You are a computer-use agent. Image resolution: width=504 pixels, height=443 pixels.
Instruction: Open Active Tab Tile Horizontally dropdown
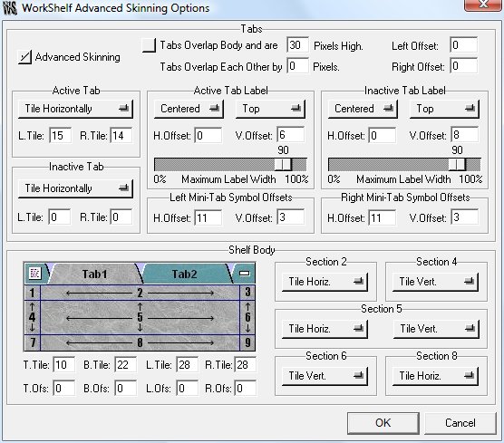(x=75, y=109)
